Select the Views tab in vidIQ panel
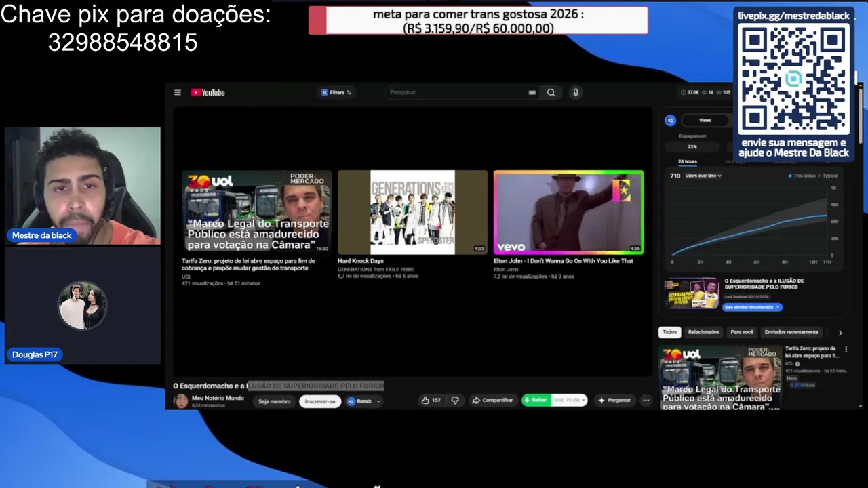The width and height of the screenshot is (868, 488). [705, 121]
